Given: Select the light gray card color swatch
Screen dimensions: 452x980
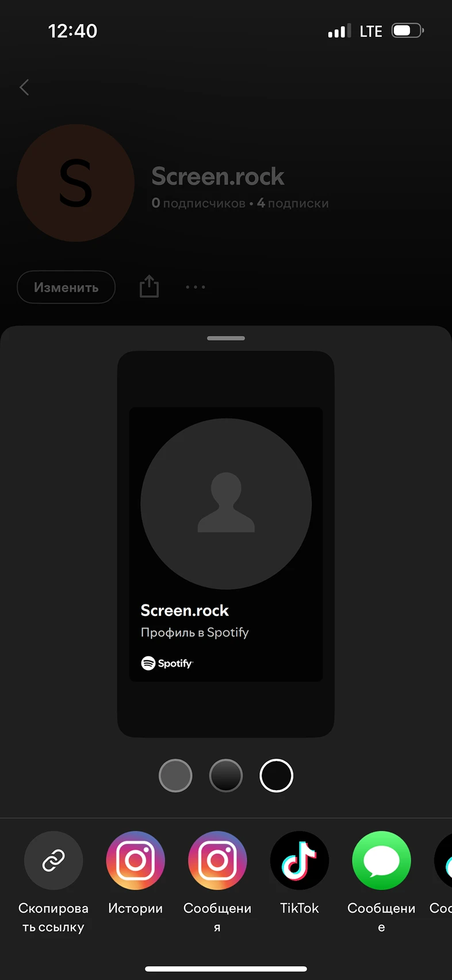Looking at the screenshot, I should tap(175, 775).
